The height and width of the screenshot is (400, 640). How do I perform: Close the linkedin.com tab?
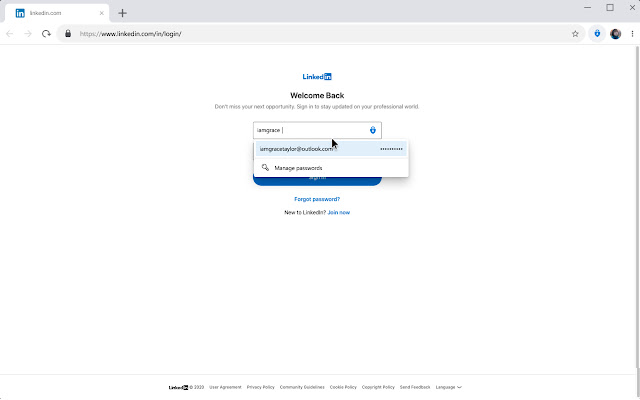[102, 13]
